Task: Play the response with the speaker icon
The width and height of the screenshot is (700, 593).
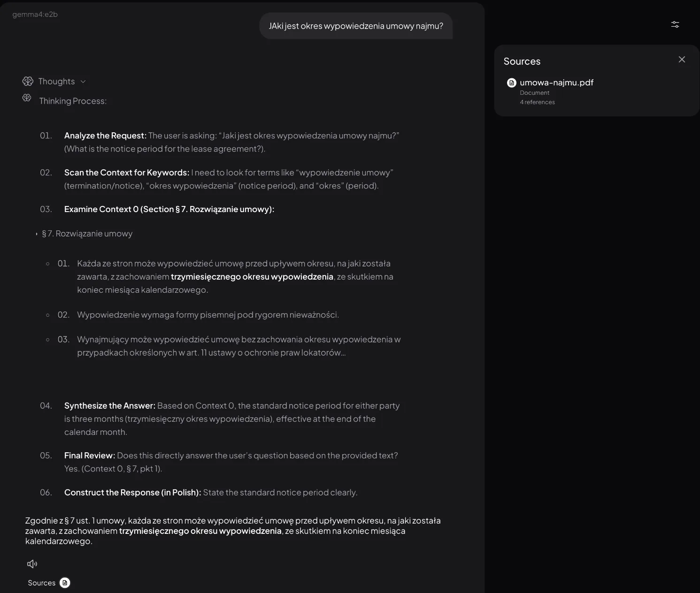Action: (x=32, y=564)
